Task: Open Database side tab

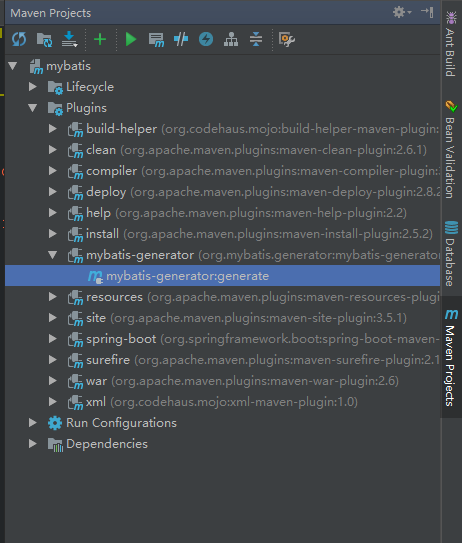Action: (451, 253)
